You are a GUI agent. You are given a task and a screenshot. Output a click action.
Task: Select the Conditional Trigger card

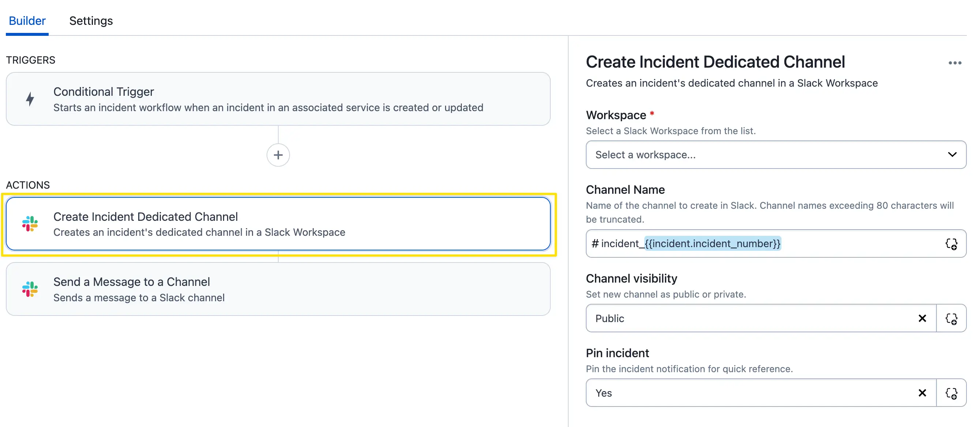click(x=278, y=99)
